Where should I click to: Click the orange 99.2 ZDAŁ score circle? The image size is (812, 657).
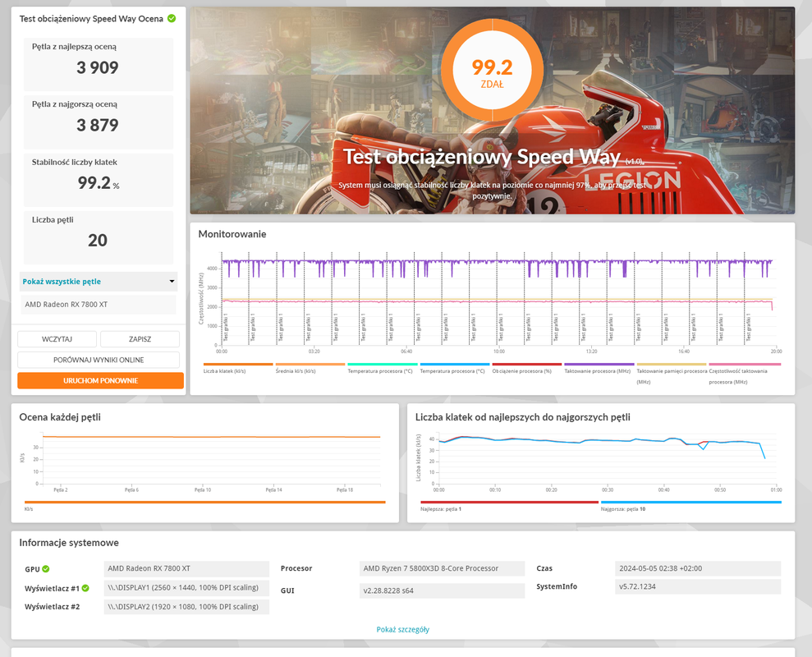tap(492, 71)
